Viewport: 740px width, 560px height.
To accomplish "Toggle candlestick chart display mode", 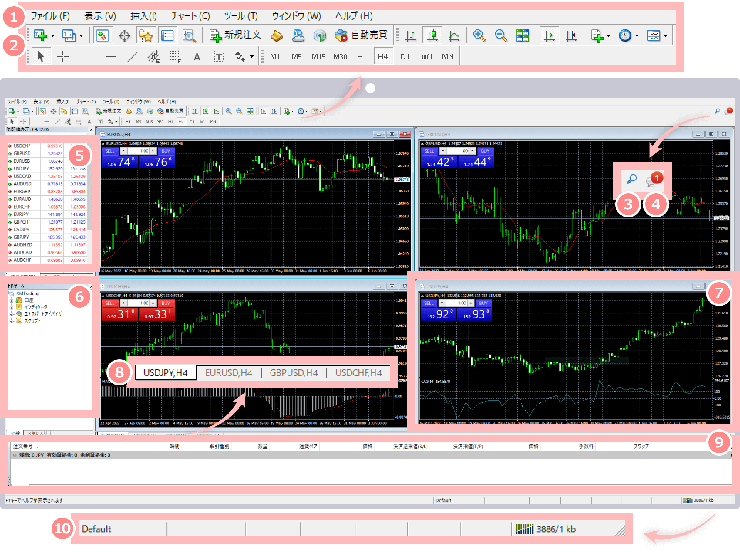I will click(x=432, y=35).
